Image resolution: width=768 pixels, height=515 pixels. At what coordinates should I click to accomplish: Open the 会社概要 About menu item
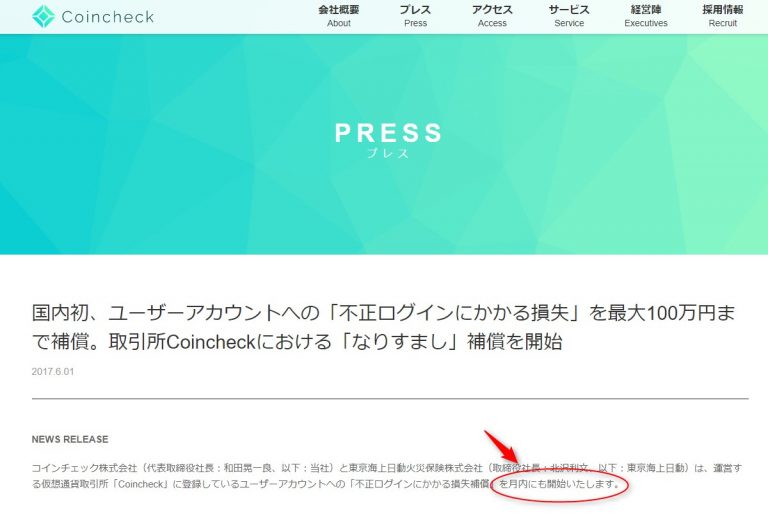click(x=338, y=16)
